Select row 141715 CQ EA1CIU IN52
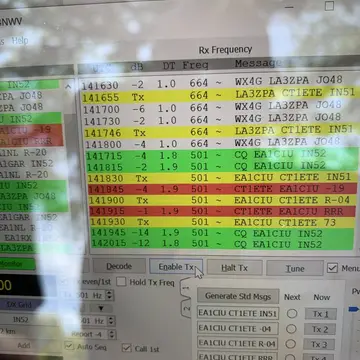This screenshot has width=360, height=360. pos(221,155)
